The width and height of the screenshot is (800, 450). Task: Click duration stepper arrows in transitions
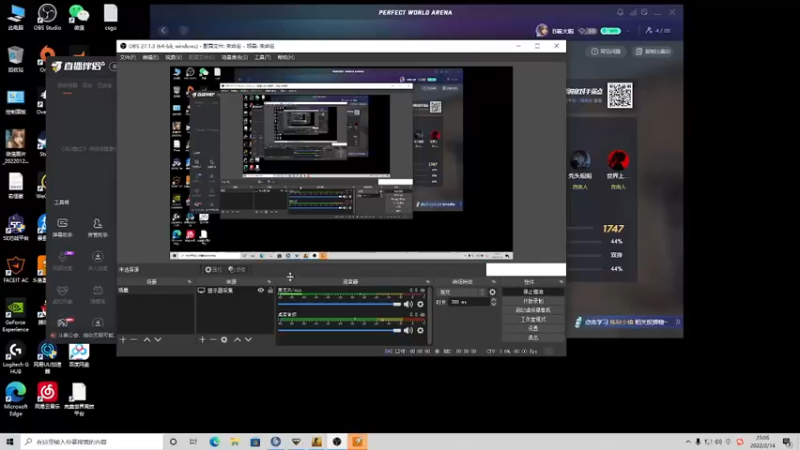click(493, 302)
